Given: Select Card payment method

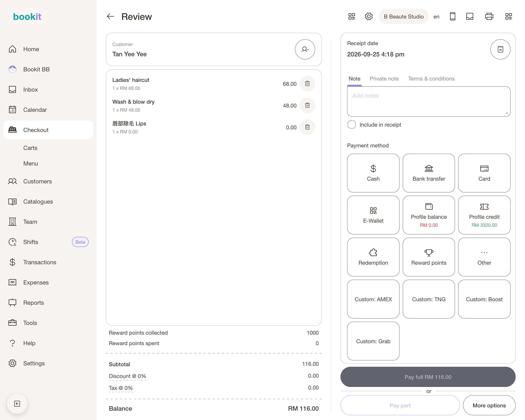Looking at the screenshot, I should [484, 173].
